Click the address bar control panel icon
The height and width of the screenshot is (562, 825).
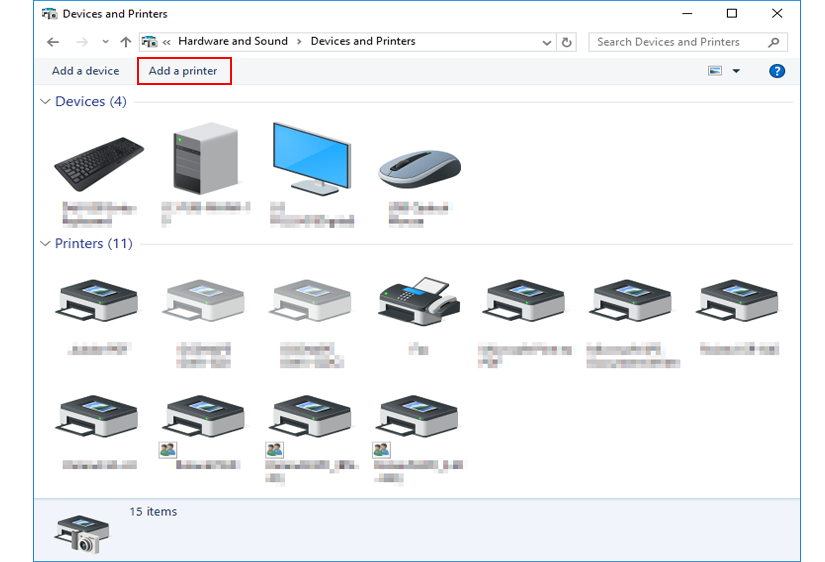pos(149,42)
